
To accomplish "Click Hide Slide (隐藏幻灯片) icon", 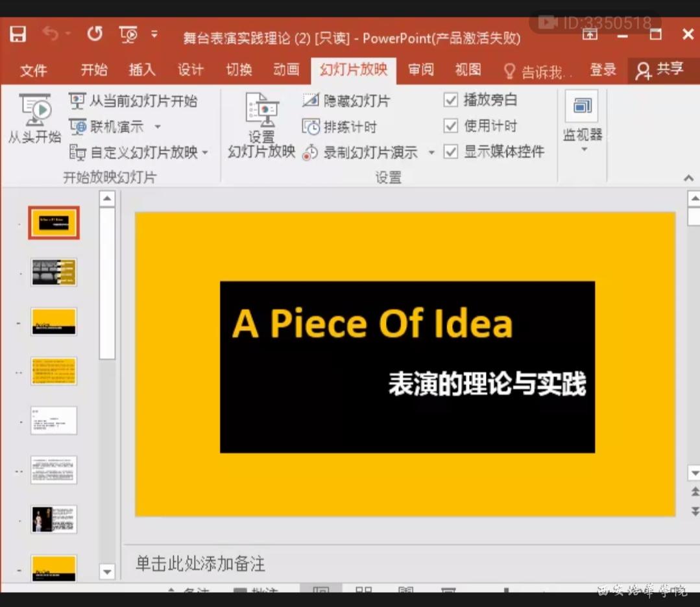I will 311,101.
